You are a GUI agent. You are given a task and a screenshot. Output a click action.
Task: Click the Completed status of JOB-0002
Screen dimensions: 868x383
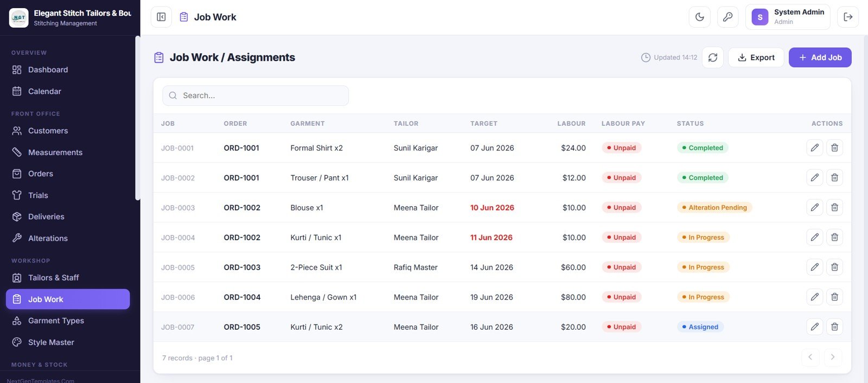[703, 177]
